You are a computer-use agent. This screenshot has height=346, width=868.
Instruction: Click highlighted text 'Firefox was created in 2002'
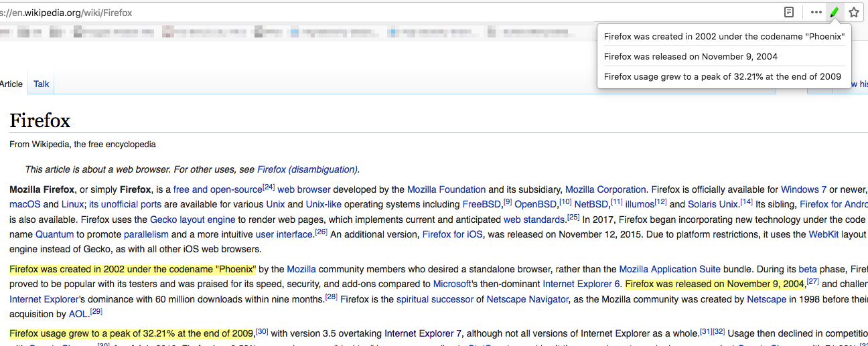pyautogui.click(x=133, y=269)
